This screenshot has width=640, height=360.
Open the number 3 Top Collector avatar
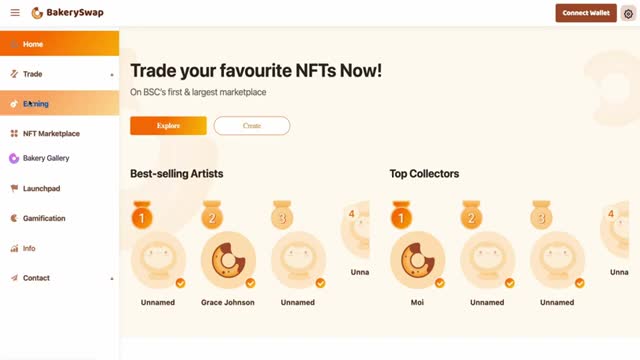coord(558,260)
